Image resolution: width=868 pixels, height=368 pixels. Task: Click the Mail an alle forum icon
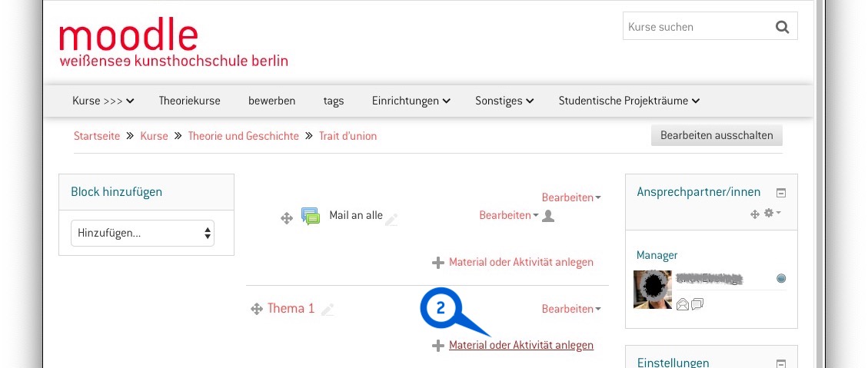pos(311,216)
